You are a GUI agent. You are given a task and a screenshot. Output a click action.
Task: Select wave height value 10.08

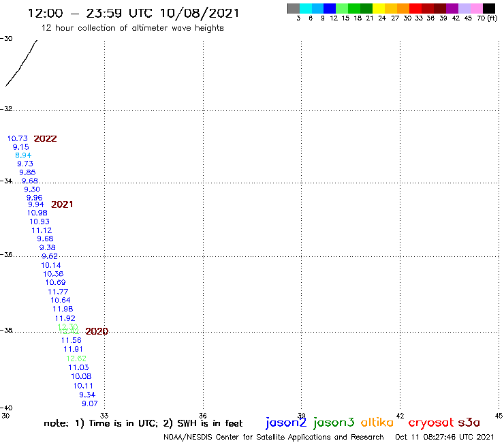click(81, 376)
